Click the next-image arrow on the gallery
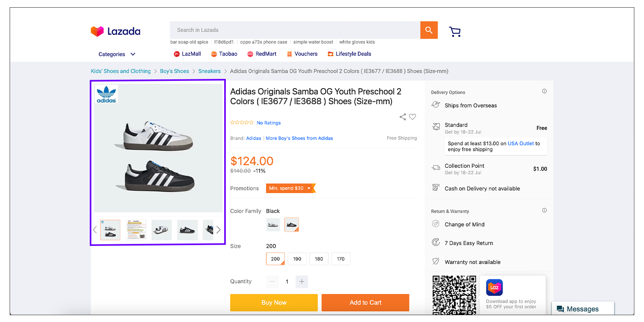Screen dimensions: 644x322 [x=219, y=229]
